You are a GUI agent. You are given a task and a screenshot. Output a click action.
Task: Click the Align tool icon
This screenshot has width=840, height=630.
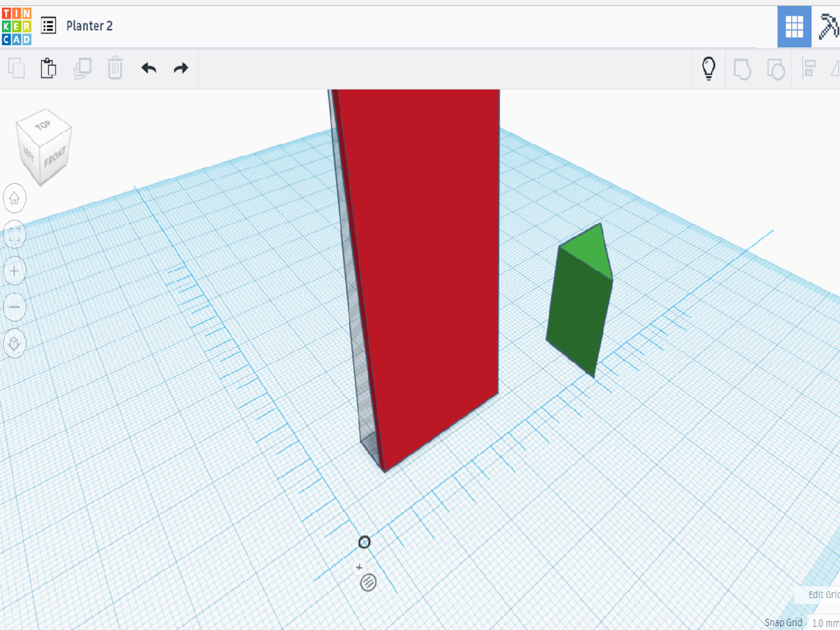pos(809,68)
